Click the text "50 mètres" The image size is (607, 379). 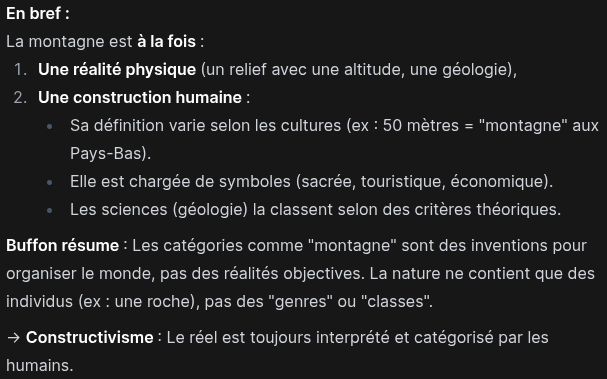pyautogui.click(x=421, y=125)
